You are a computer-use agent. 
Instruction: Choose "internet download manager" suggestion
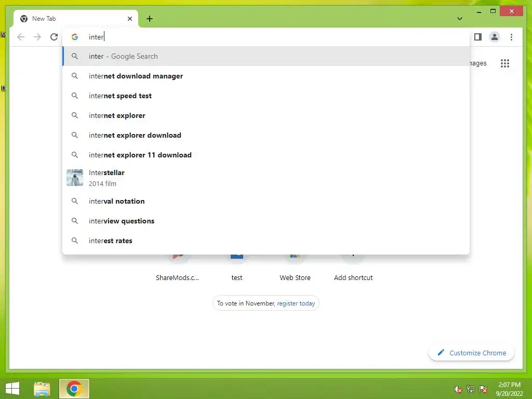click(266, 76)
